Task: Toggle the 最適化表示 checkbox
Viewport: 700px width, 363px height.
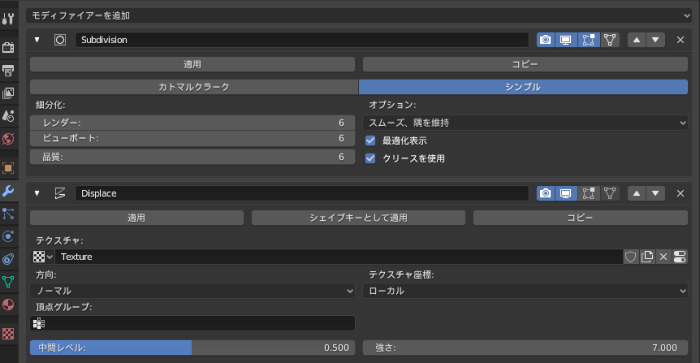Action: tap(370, 141)
